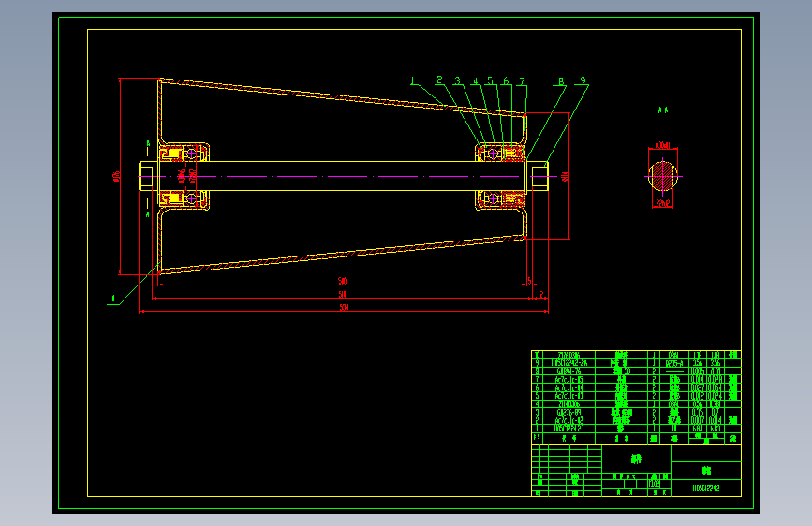The height and width of the screenshot is (526, 812).
Task: Click balloon number 8 leader label
Action: 561,81
